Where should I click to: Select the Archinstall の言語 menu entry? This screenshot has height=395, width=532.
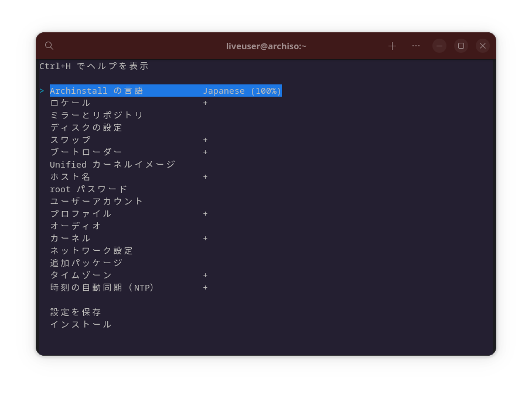pyautogui.click(x=166, y=91)
